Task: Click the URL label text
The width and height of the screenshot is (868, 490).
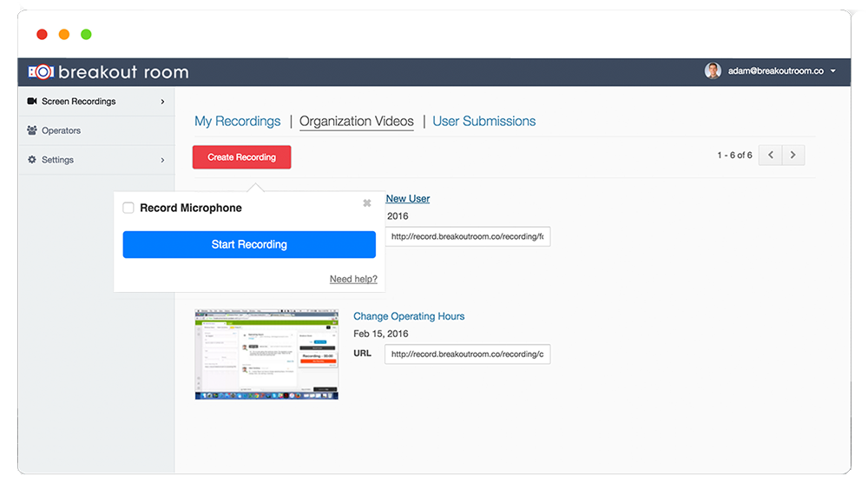Action: click(x=363, y=353)
